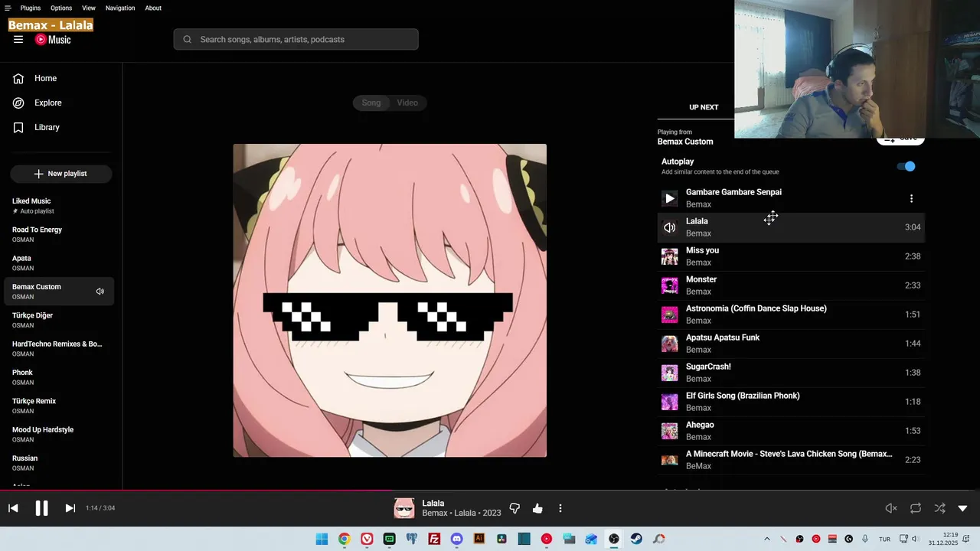Switch to Song mode
Viewport: 980px width, 551px height.
(x=371, y=103)
